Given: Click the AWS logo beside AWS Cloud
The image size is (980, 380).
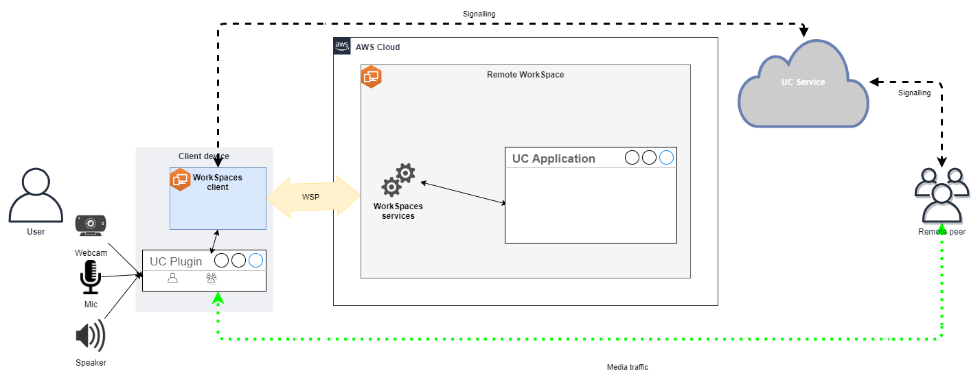Looking at the screenshot, I should (x=342, y=46).
